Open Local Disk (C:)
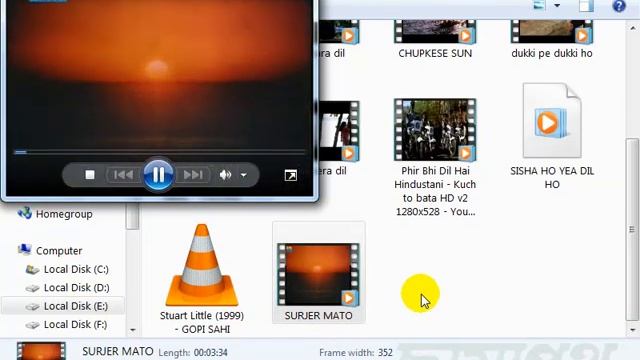The width and height of the screenshot is (640, 360). 76,269
